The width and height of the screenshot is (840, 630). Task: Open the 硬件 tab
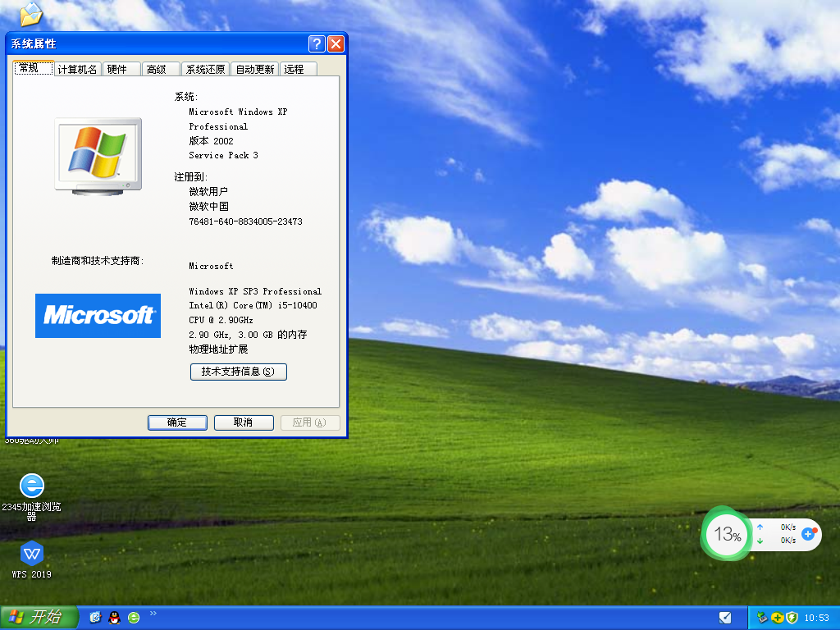pos(121,69)
